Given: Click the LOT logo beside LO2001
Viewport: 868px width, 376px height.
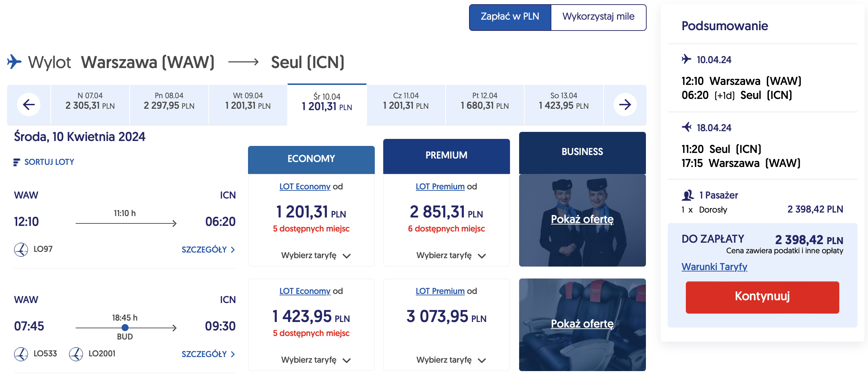Looking at the screenshot, I should 76,354.
